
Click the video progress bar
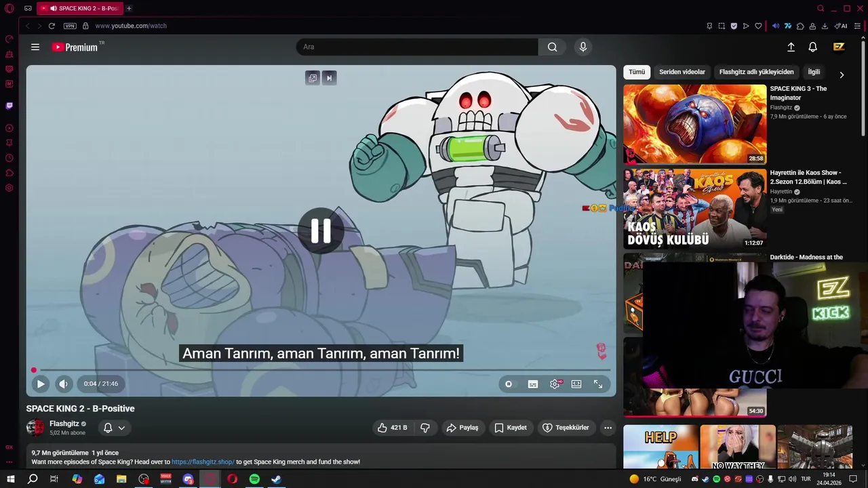click(321, 370)
